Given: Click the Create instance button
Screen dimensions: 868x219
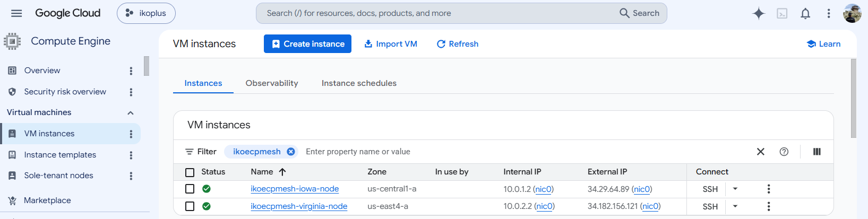Looking at the screenshot, I should coord(307,44).
